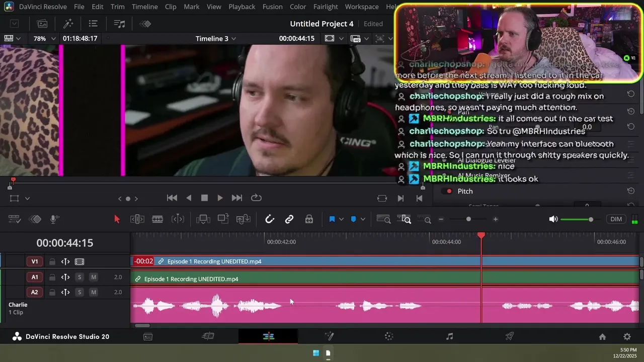Screen dimensions: 644x362
Task: Click the DIM audio button
Action: (x=616, y=219)
